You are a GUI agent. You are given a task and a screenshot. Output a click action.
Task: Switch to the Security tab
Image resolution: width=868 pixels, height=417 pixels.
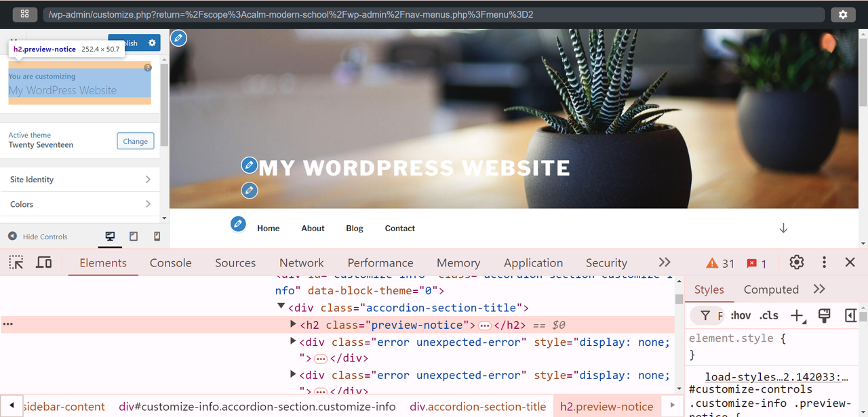(x=606, y=263)
